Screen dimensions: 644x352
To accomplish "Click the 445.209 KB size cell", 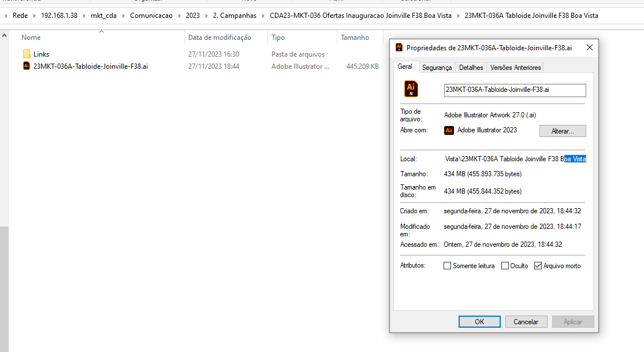I will click(362, 66).
